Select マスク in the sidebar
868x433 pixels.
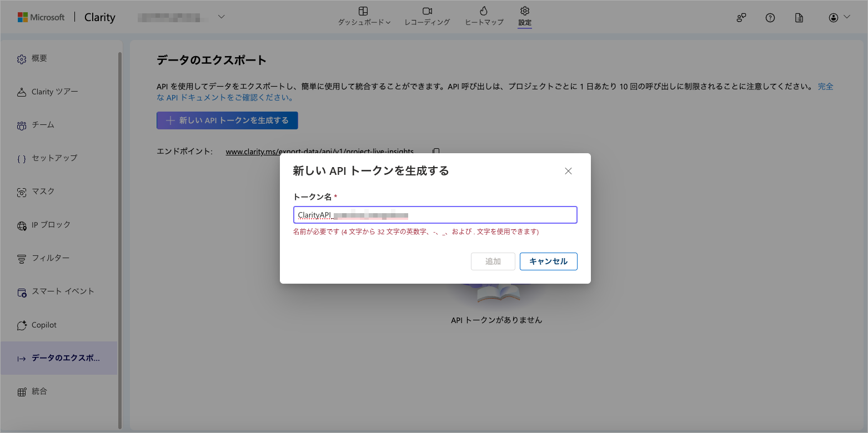tap(43, 192)
